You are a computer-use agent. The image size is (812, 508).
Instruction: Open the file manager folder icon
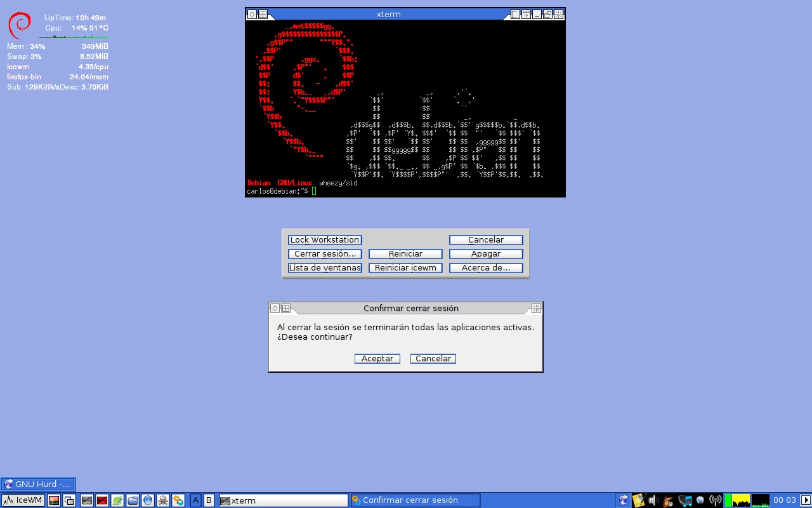pos(133,500)
